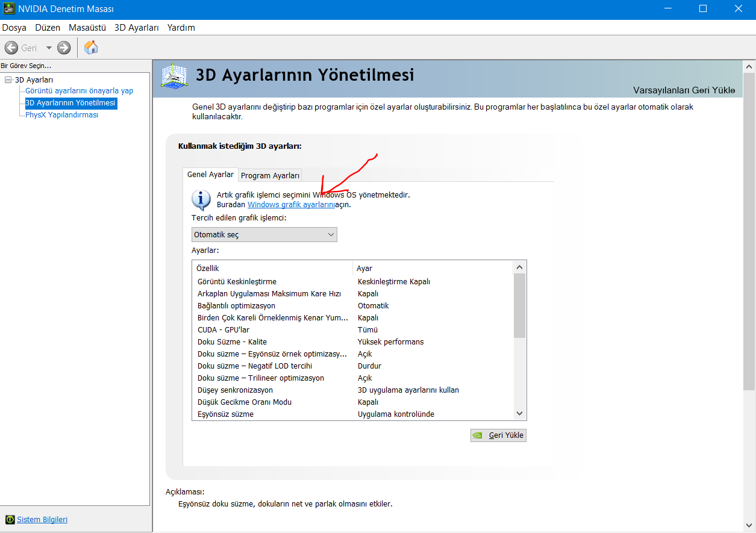Image resolution: width=756 pixels, height=533 pixels.
Task: Select the Genel Ayarlar tab
Action: [x=210, y=174]
